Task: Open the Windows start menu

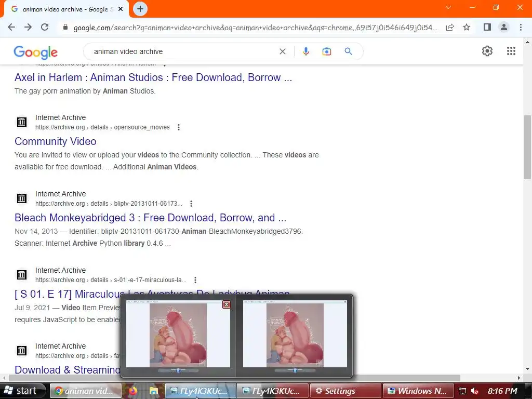Action: pos(22,391)
